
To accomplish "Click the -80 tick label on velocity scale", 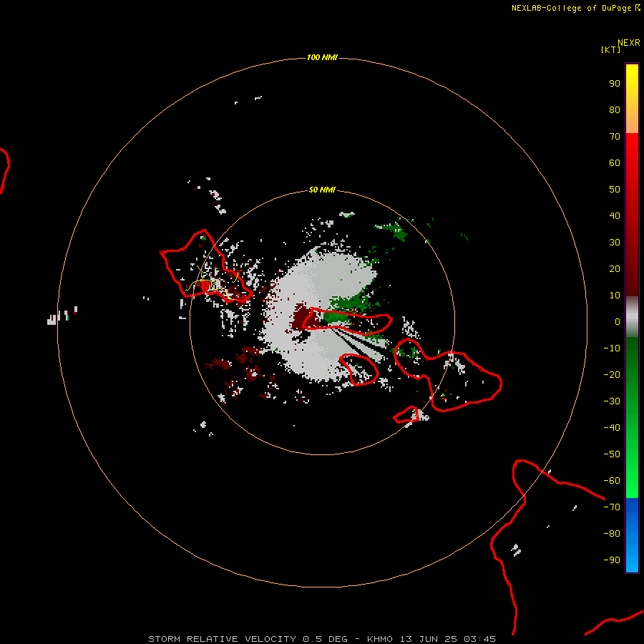I will 612,534.
